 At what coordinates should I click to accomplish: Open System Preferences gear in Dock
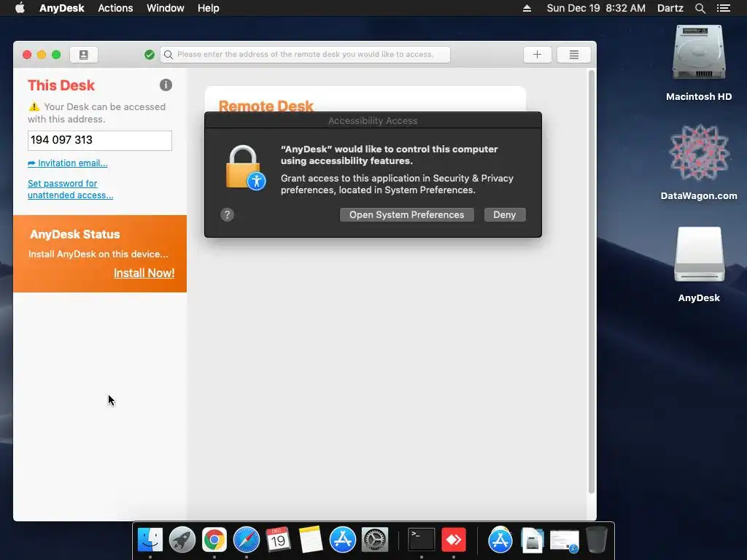(x=375, y=540)
